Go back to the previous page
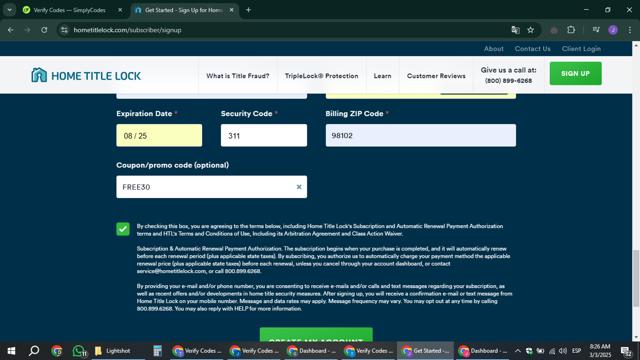The image size is (640, 360). [11, 30]
